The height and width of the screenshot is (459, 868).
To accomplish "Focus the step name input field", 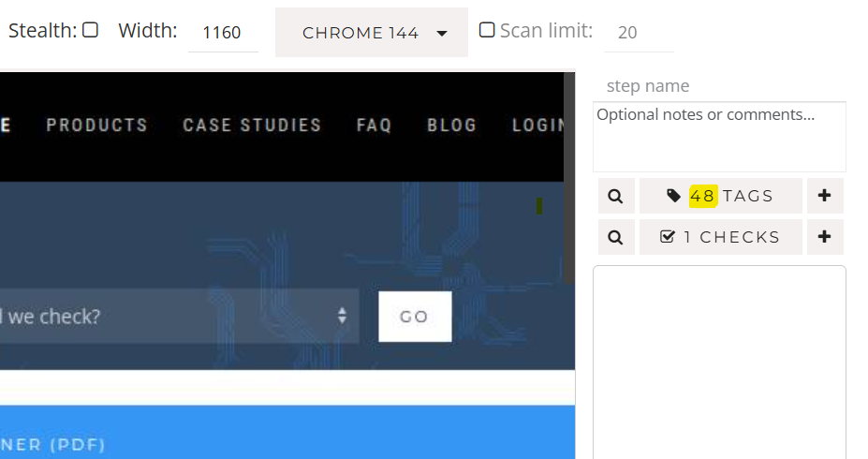I will (719, 86).
